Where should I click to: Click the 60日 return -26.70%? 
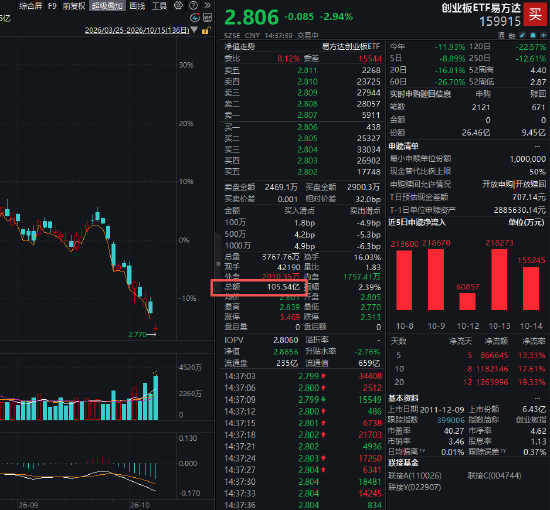point(450,82)
